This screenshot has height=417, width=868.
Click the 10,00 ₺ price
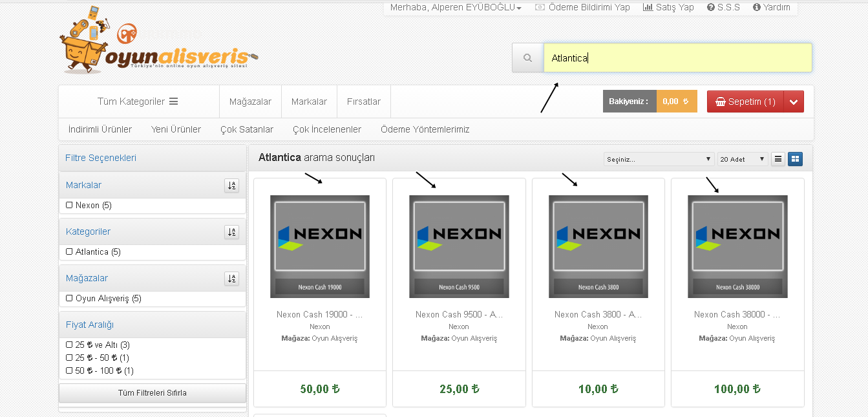tap(598, 389)
